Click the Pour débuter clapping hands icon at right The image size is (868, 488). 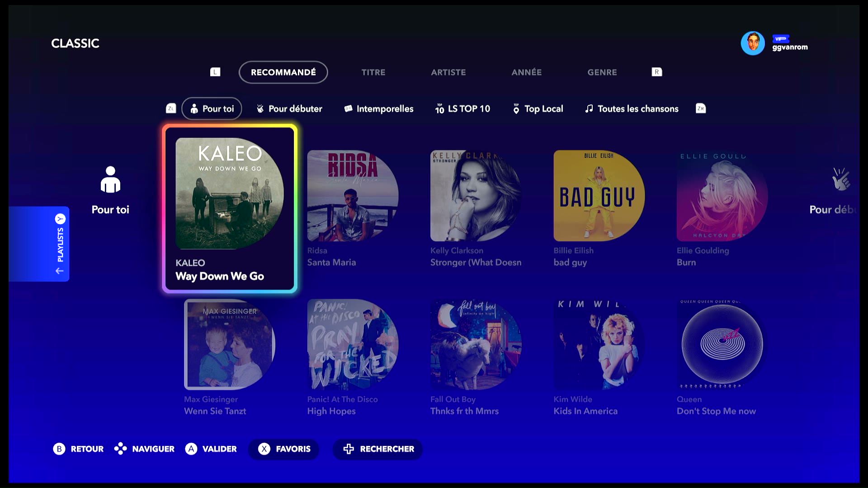[x=841, y=179]
